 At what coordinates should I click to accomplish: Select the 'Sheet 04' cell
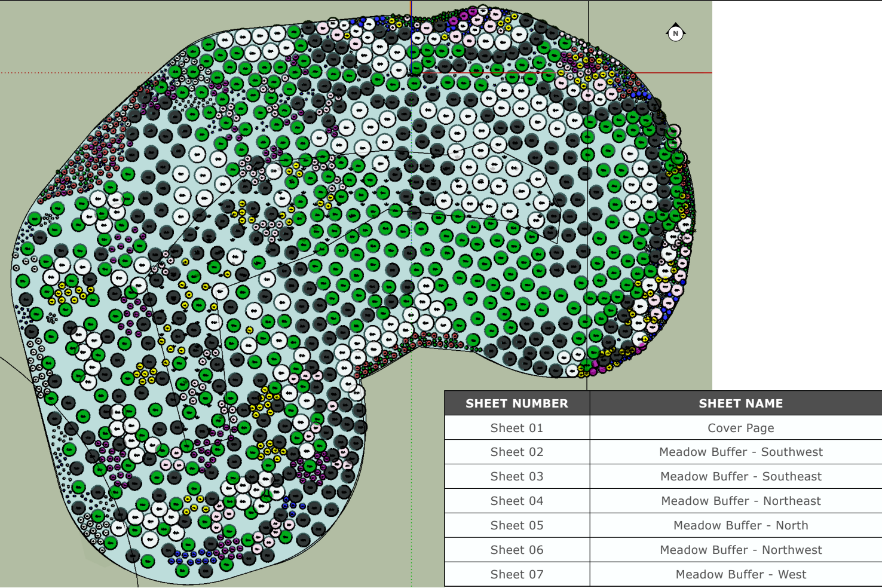[517, 501]
